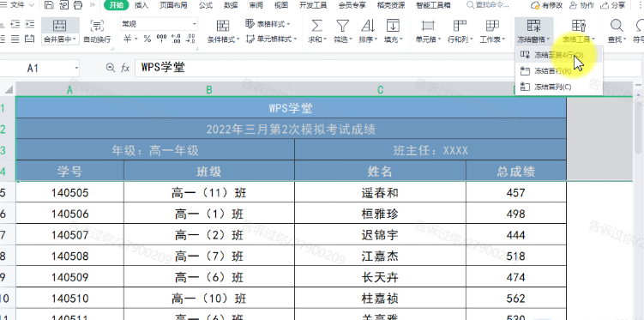Click the decrease decimal places icon
Viewport: 644px width, 320px height.
190,39
